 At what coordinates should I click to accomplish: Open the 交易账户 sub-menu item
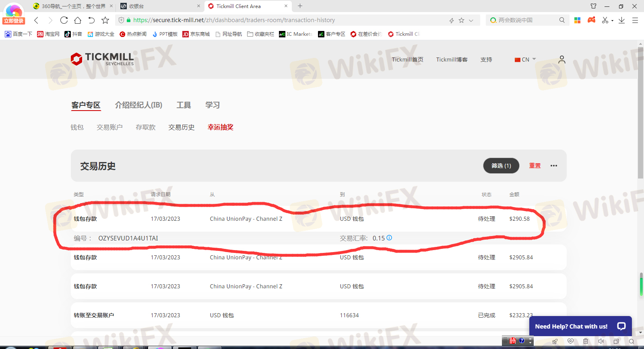pyautogui.click(x=109, y=127)
